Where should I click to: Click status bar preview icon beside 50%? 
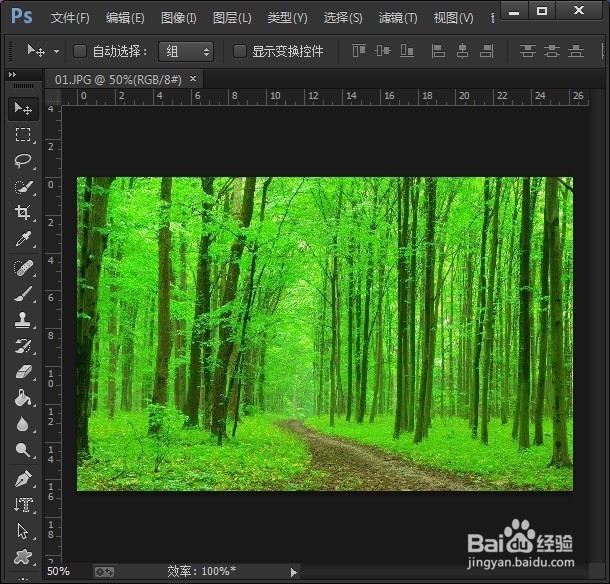point(104,572)
